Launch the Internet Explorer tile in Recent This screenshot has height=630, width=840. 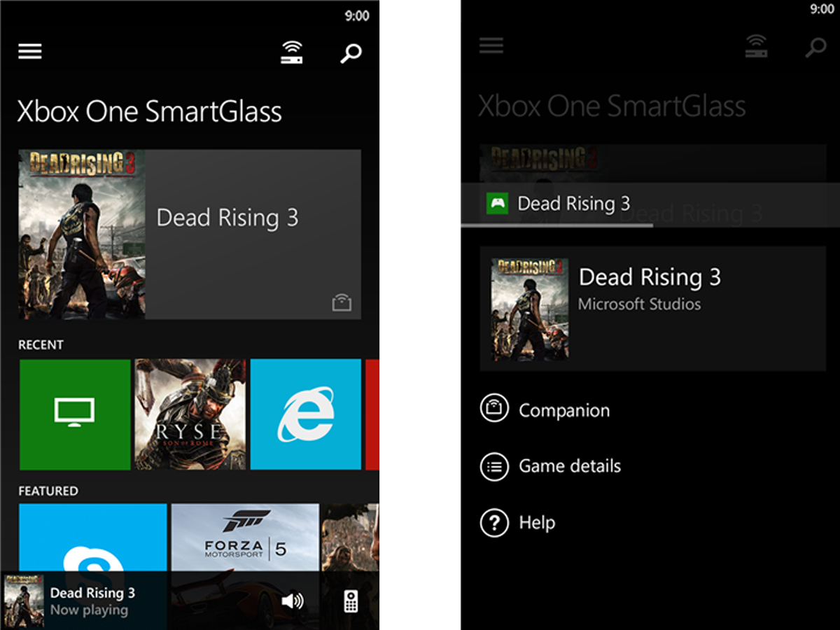(306, 414)
